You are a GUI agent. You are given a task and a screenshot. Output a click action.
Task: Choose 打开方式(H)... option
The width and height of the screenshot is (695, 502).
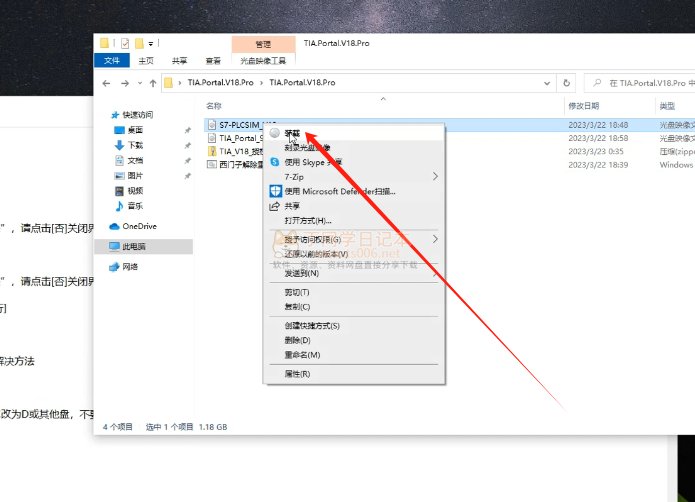coord(355,221)
